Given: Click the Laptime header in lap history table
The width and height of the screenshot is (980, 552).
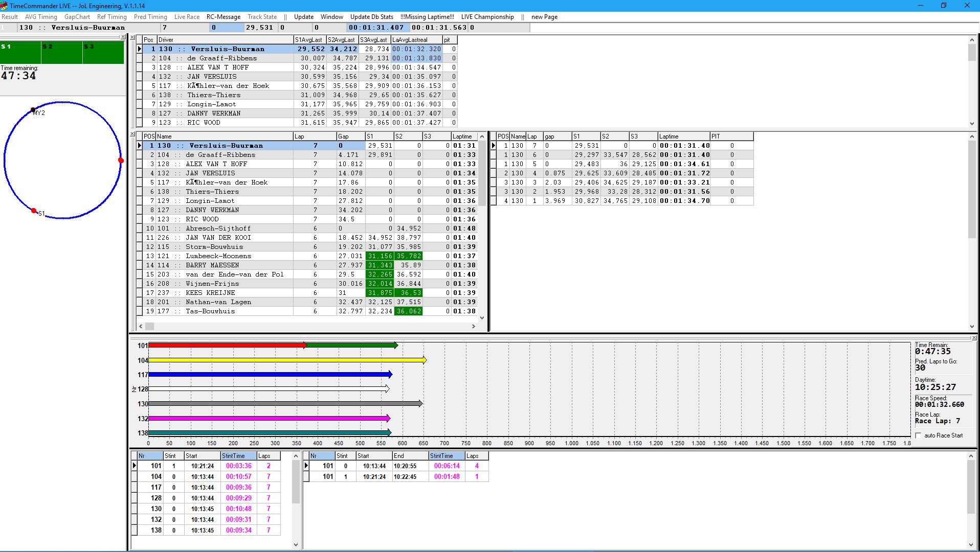Looking at the screenshot, I should pyautogui.click(x=683, y=136).
